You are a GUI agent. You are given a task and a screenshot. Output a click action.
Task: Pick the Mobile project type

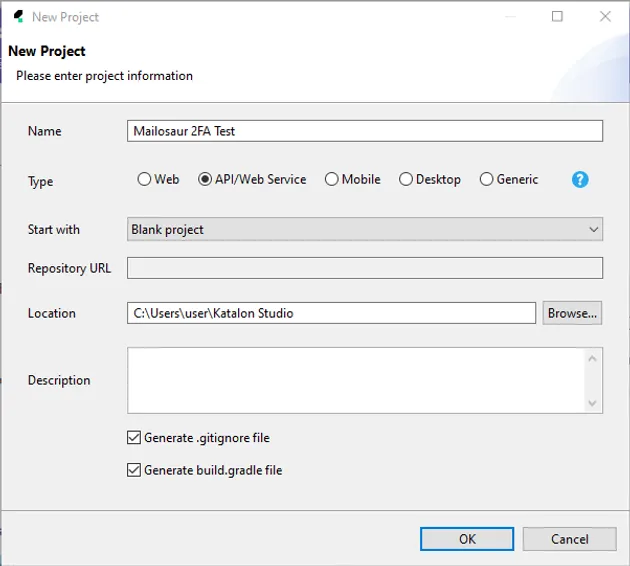[332, 180]
